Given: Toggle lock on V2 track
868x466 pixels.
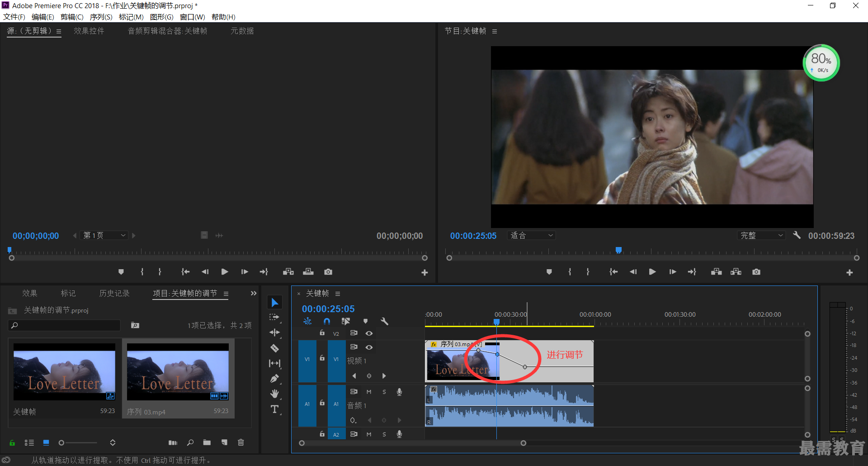Looking at the screenshot, I should tap(322, 333).
